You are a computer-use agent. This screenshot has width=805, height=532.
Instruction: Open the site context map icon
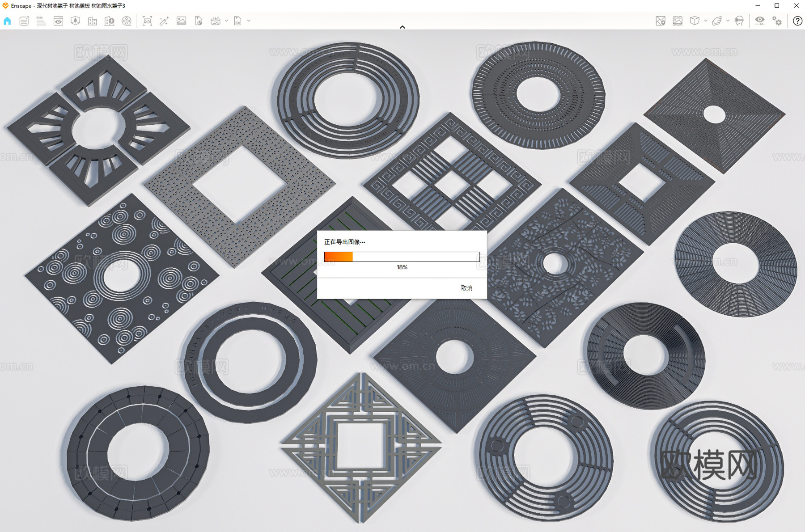point(75,21)
